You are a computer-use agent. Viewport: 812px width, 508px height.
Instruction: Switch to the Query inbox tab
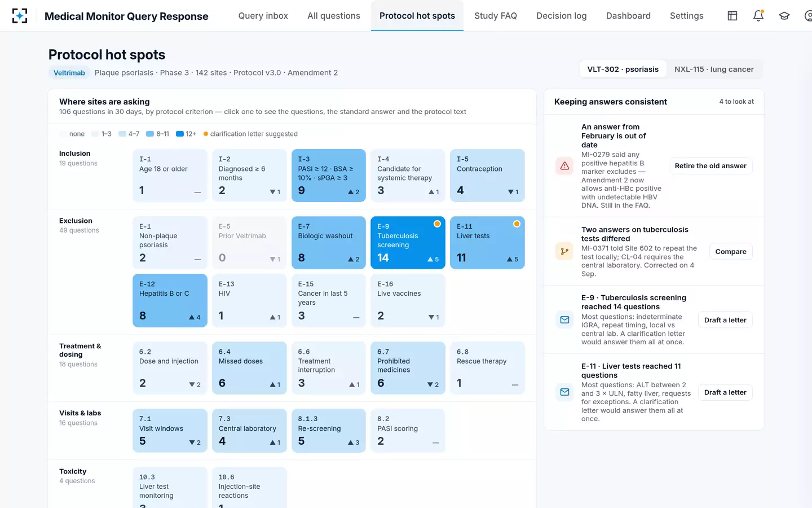coord(263,16)
